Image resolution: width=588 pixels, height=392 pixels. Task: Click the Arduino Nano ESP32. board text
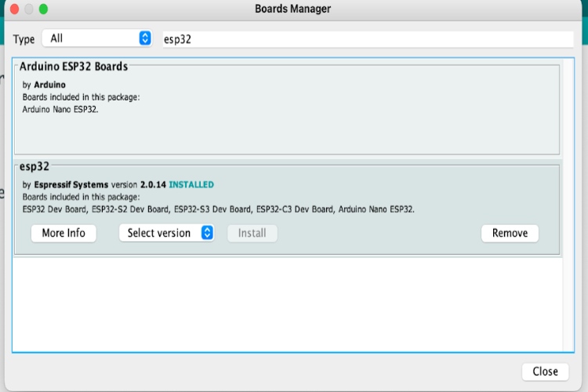(x=60, y=110)
